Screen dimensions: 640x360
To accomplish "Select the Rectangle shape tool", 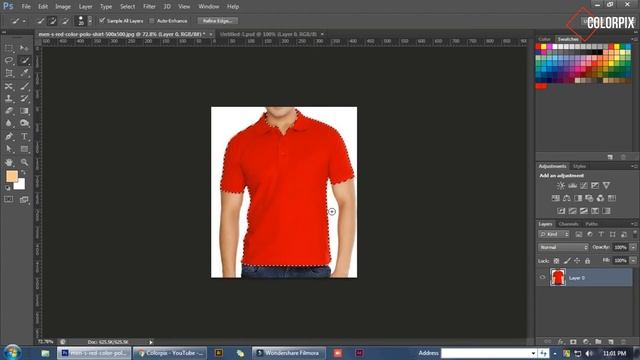I will [x=24, y=149].
